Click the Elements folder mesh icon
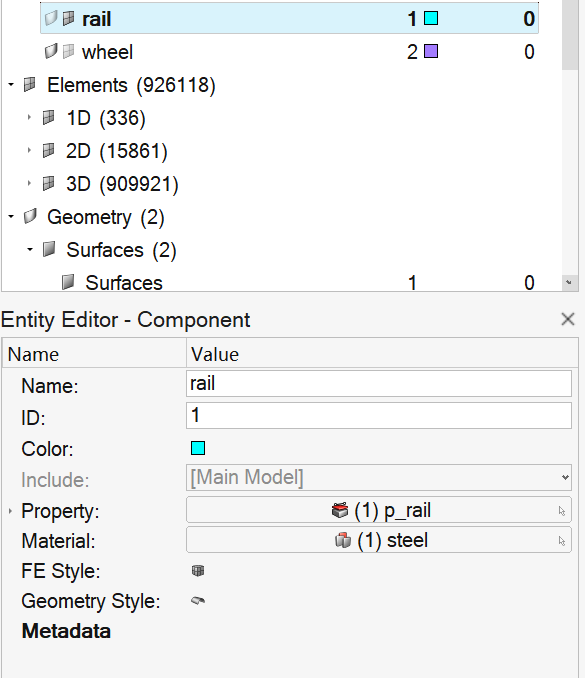 tap(29, 84)
